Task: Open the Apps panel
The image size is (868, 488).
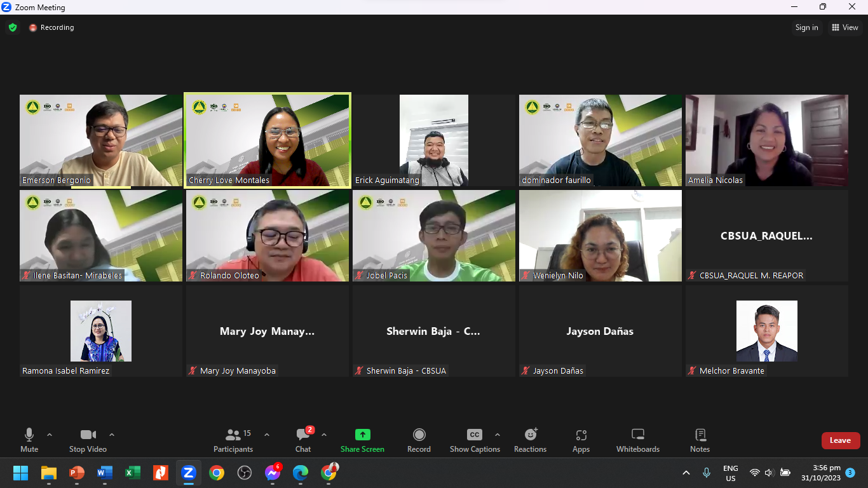Action: pyautogui.click(x=581, y=440)
